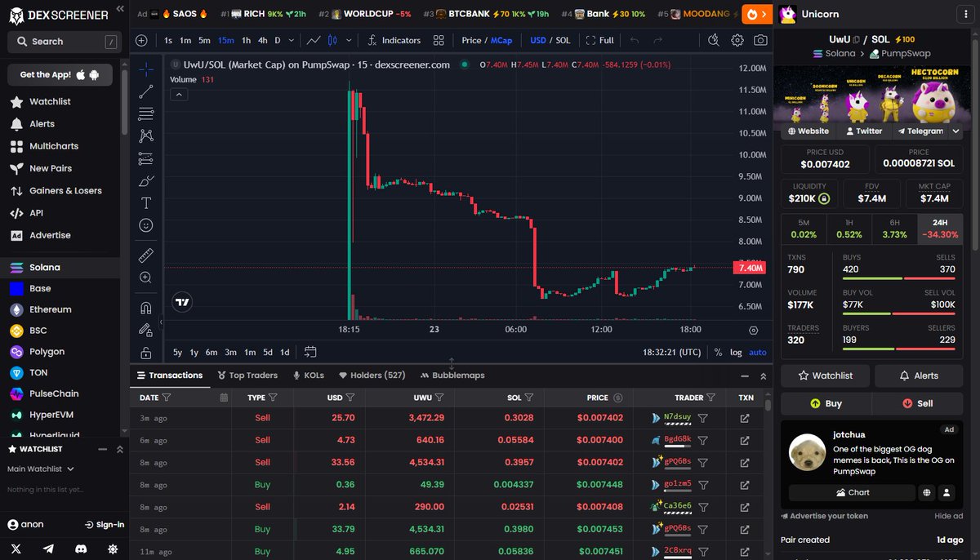Open the emoji icons tool

(x=146, y=224)
